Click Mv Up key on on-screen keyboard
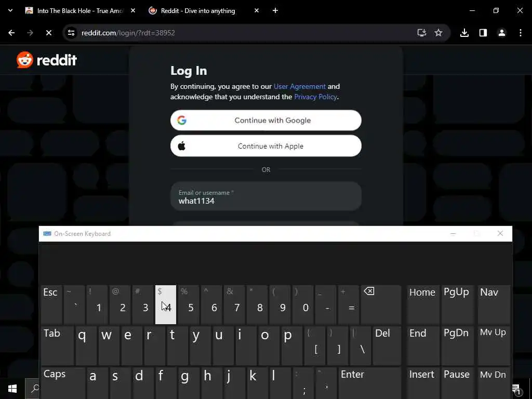This screenshot has height=399, width=532. pyautogui.click(x=494, y=345)
